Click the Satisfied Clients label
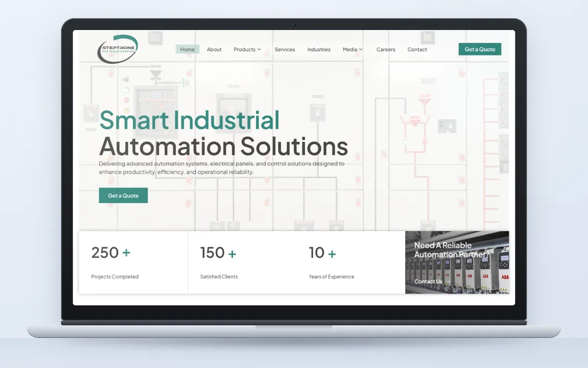Screen dimensions: 588x368 pos(219,277)
